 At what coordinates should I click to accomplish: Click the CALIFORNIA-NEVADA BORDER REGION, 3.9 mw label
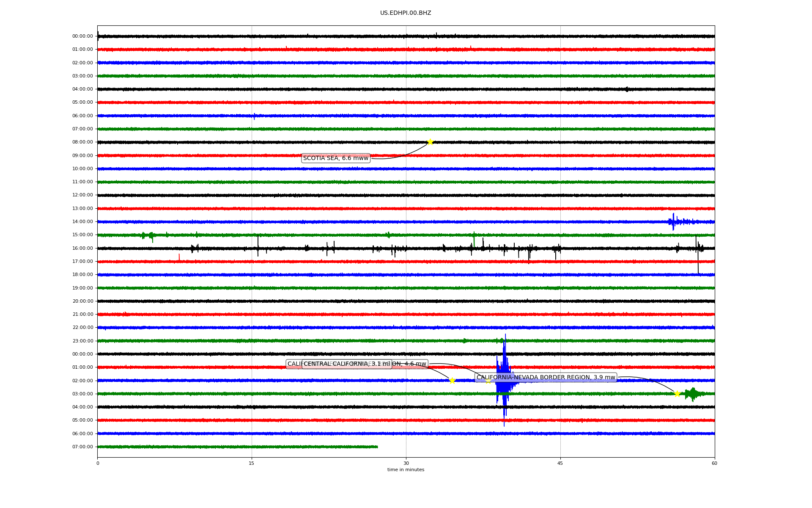click(546, 378)
